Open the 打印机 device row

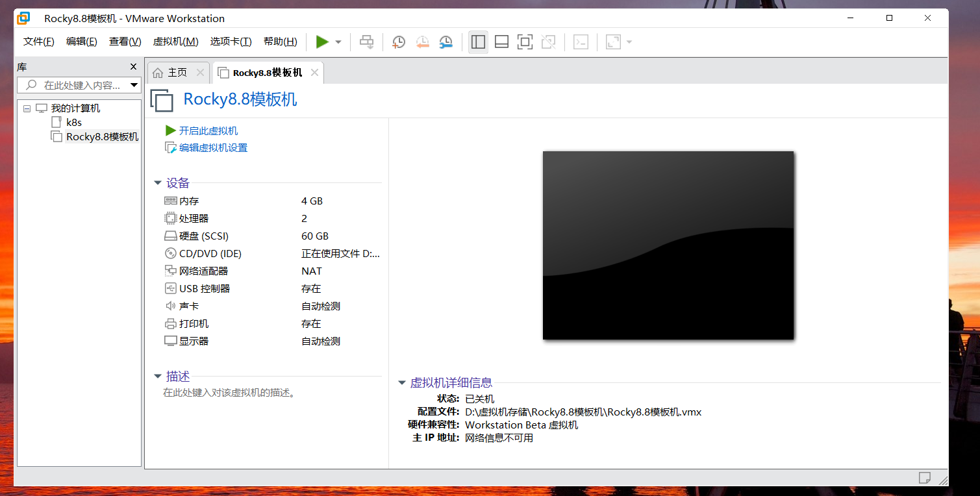pyautogui.click(x=272, y=323)
